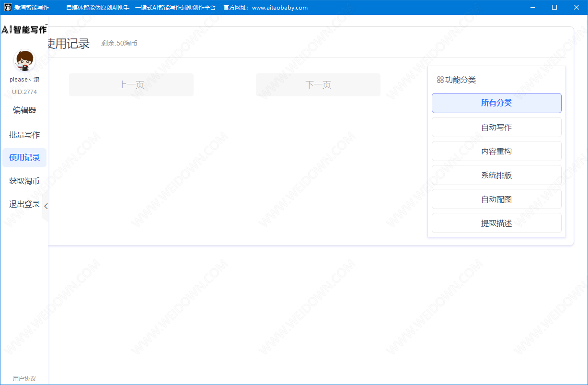
Task: Go to 批量写作 in sidebar
Action: (x=24, y=135)
